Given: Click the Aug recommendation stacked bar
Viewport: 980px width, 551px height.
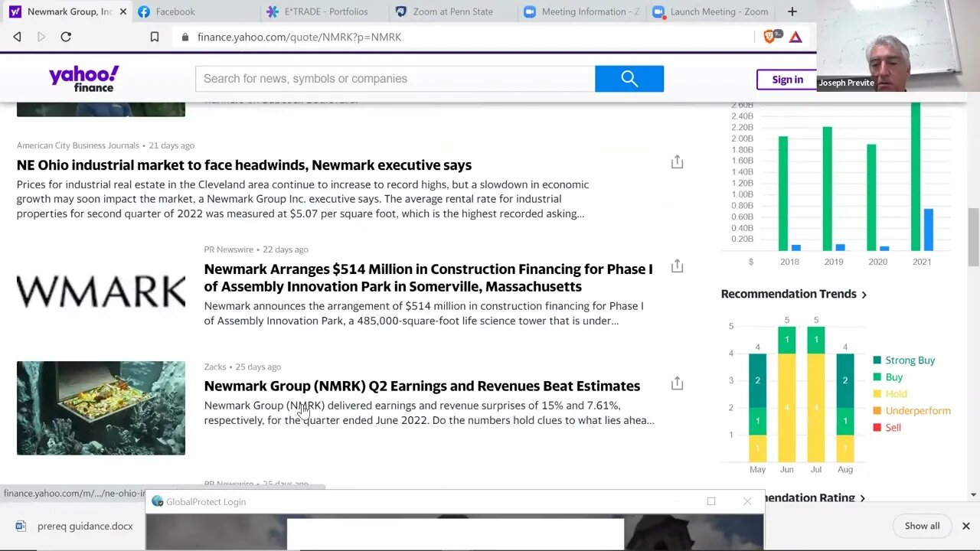Looking at the screenshot, I should pos(845,408).
